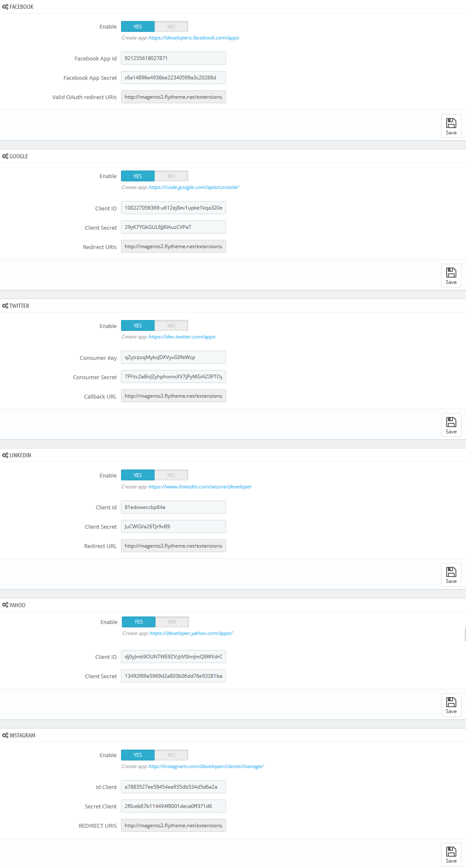
Task: Set Twitter Enable to NO
Action: click(x=171, y=325)
